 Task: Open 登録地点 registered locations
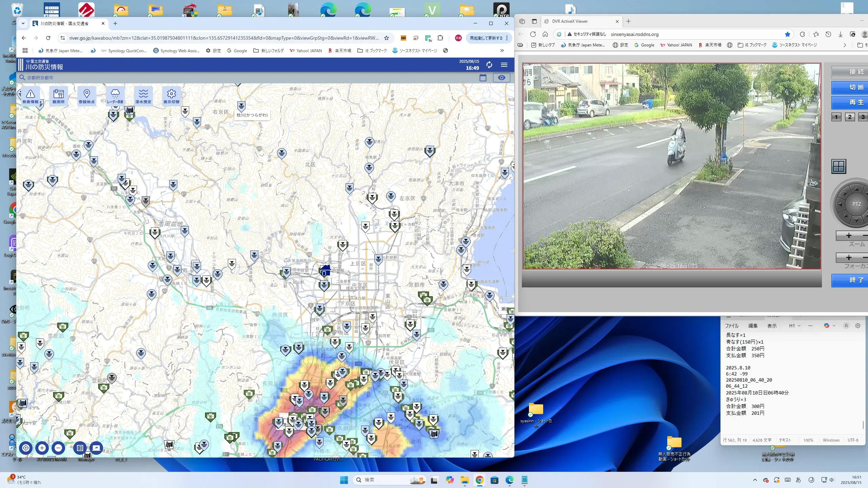click(x=87, y=96)
